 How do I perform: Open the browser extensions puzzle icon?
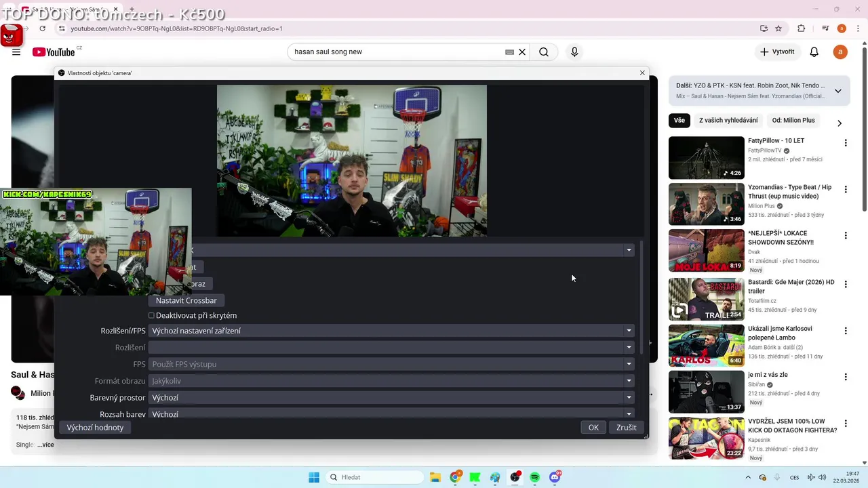point(802,28)
